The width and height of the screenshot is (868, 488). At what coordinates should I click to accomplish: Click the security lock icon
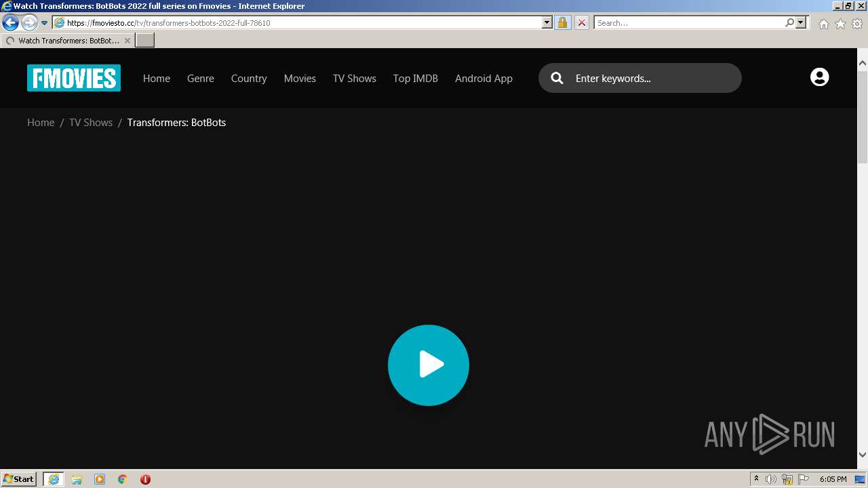tap(562, 22)
